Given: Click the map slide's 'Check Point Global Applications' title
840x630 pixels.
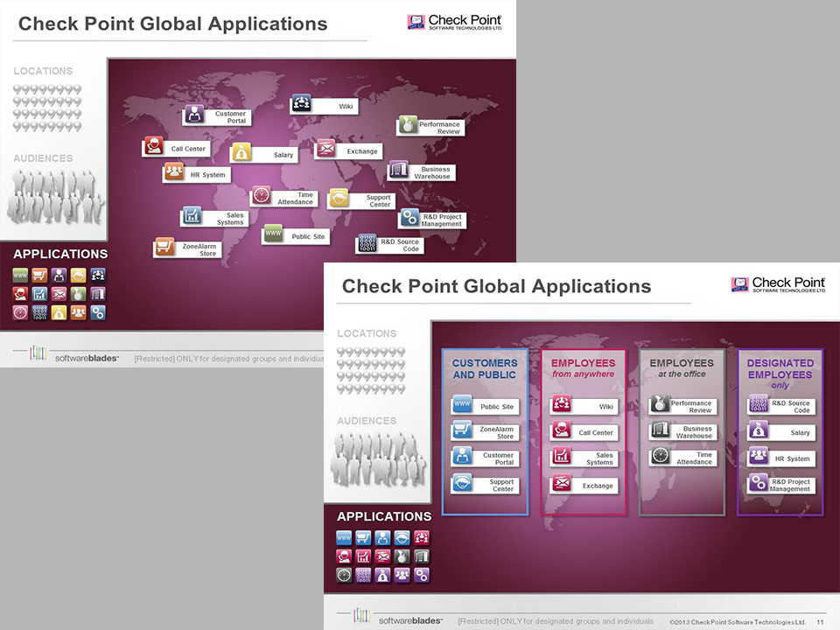Looking at the screenshot, I should [173, 24].
